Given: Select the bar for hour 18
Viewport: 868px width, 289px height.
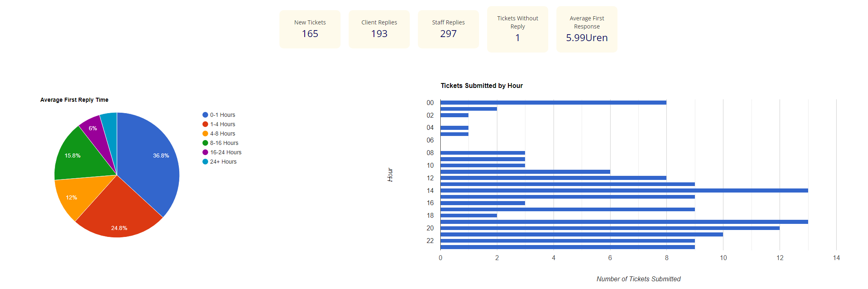Looking at the screenshot, I should 468,215.
